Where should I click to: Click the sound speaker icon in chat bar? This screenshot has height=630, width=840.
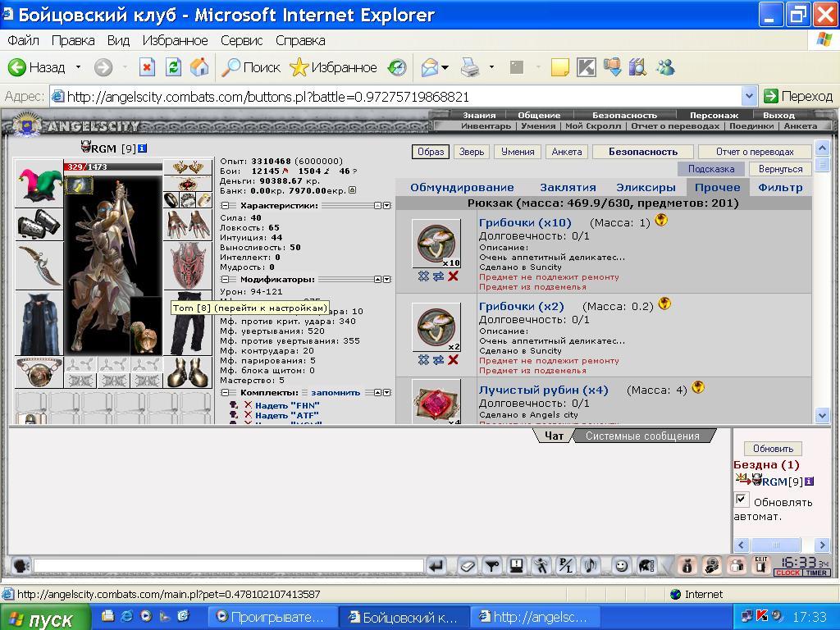(x=591, y=565)
